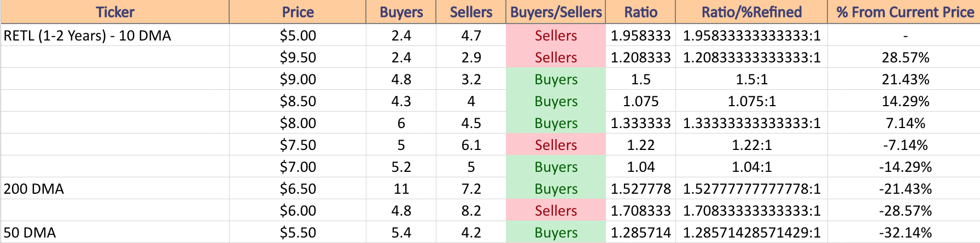
Task: Click the 1.5:1 refined ratio cell
Action: tap(751, 79)
